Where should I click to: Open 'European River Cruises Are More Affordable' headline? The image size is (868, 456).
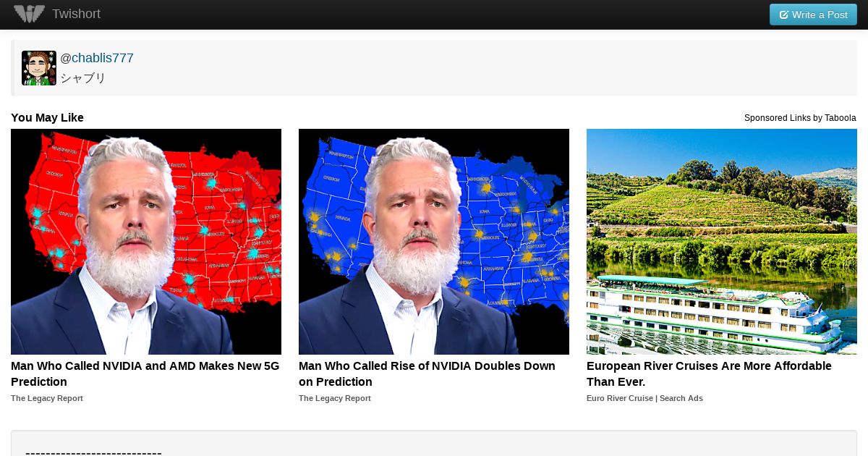[x=709, y=374]
